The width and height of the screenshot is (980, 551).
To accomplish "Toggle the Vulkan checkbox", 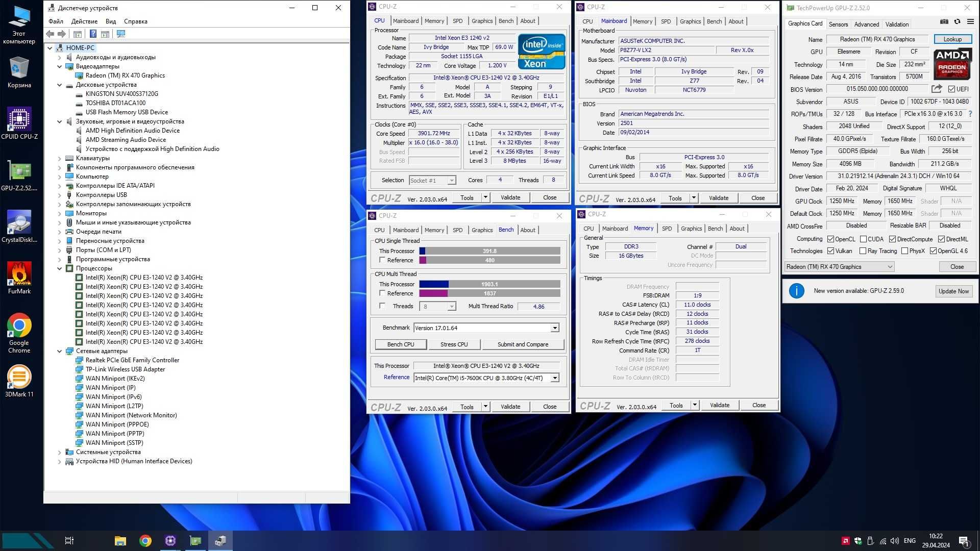I will pos(830,251).
